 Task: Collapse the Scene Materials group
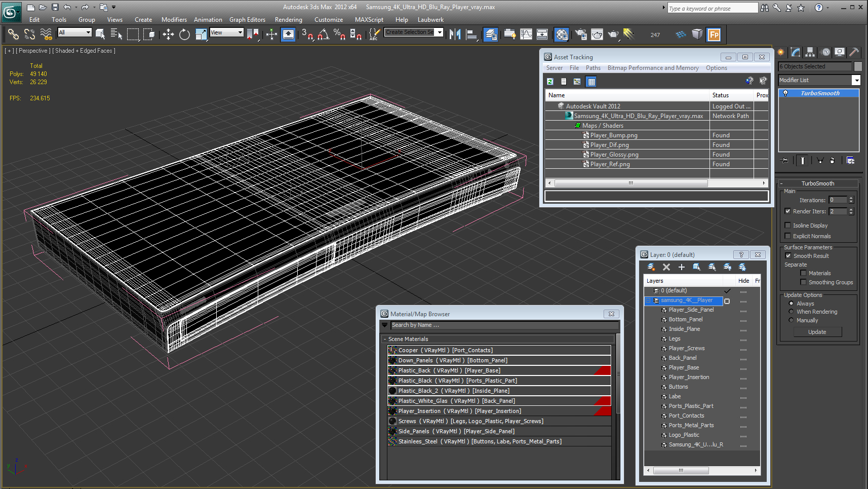(x=385, y=339)
